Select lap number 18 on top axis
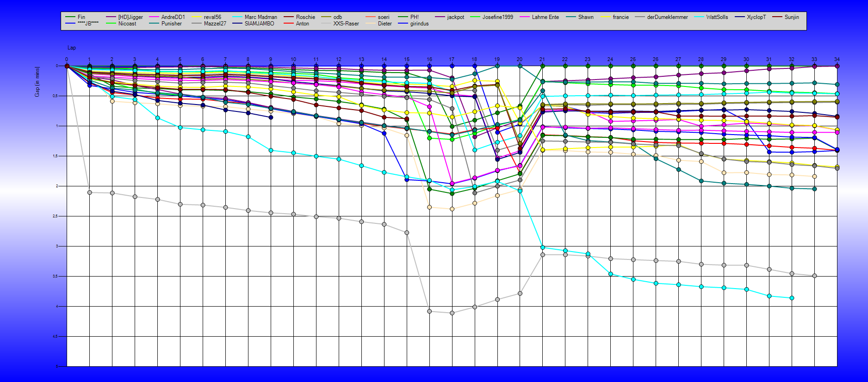 [x=474, y=59]
